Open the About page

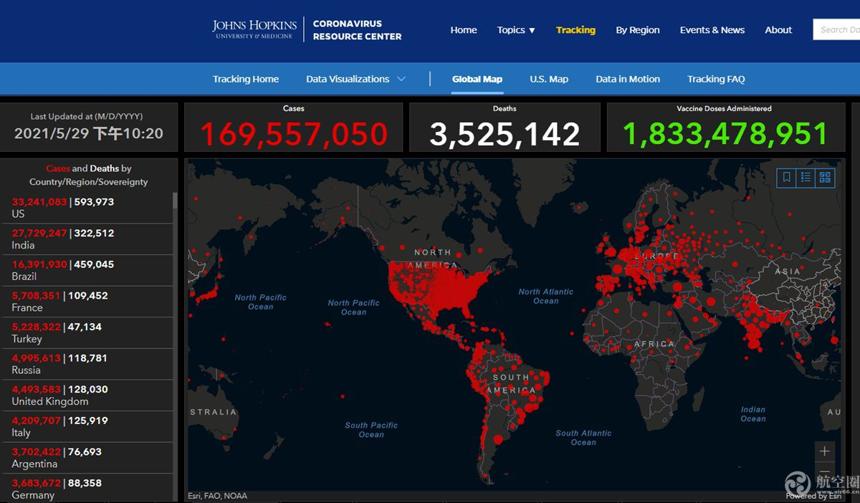coord(778,30)
